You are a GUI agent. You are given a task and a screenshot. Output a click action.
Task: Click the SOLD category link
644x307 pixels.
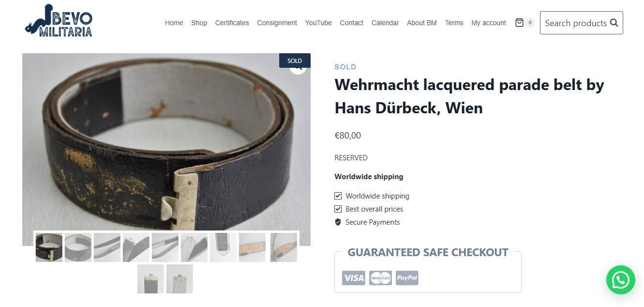tap(345, 67)
